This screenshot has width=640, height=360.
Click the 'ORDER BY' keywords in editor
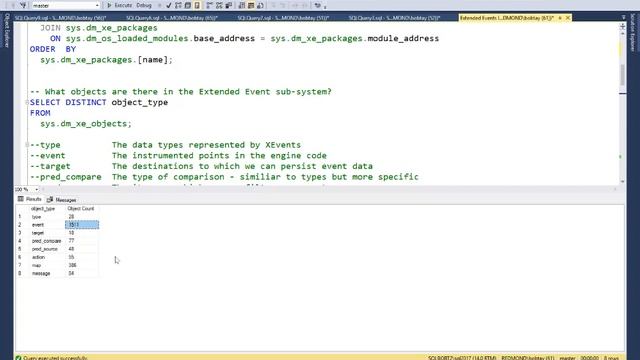point(53,49)
